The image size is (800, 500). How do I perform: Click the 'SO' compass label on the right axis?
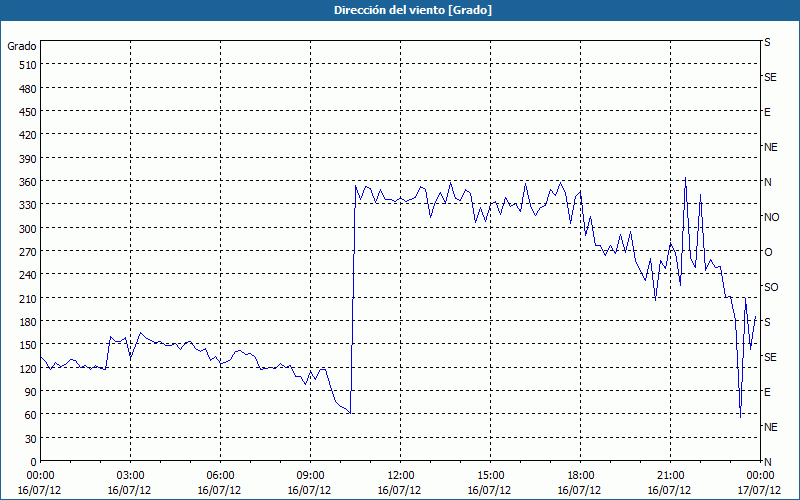[x=771, y=287]
